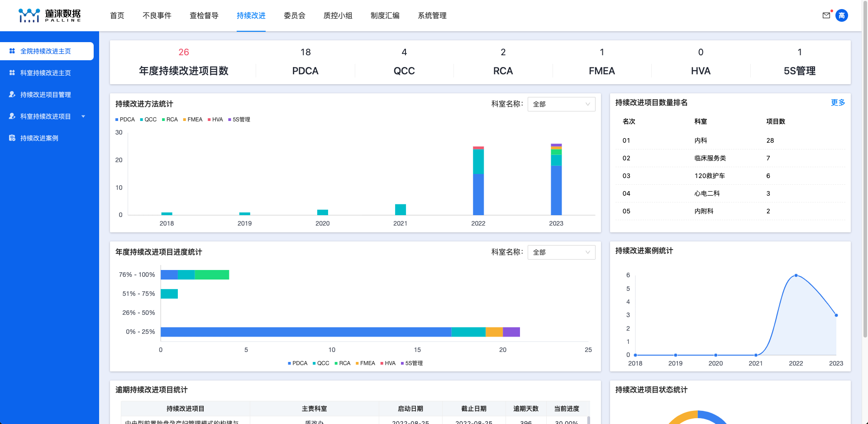Image resolution: width=868 pixels, height=424 pixels.
Task: Open the 制度汇编 menu
Action: [x=385, y=15]
